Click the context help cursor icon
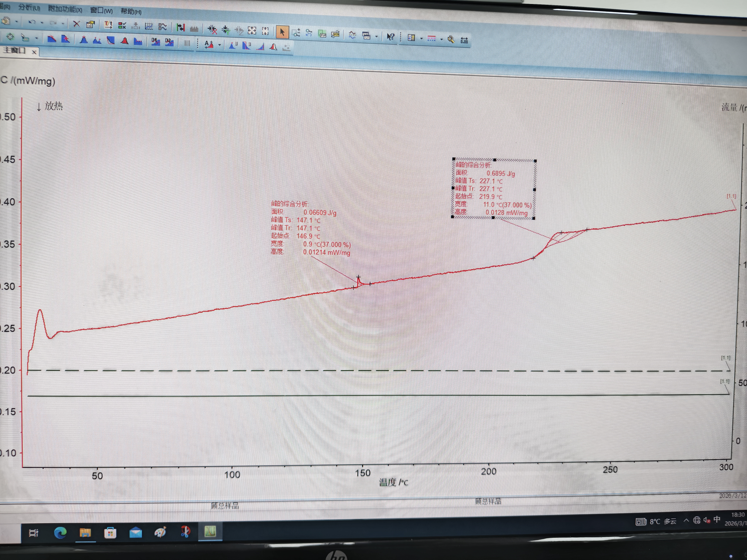 point(390,36)
